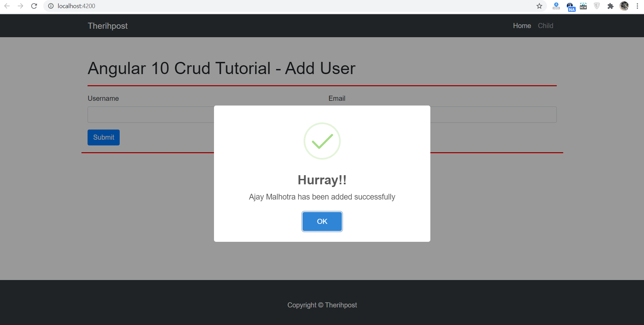
Task: Dismiss the Hurray dialog with OK
Action: click(x=322, y=222)
